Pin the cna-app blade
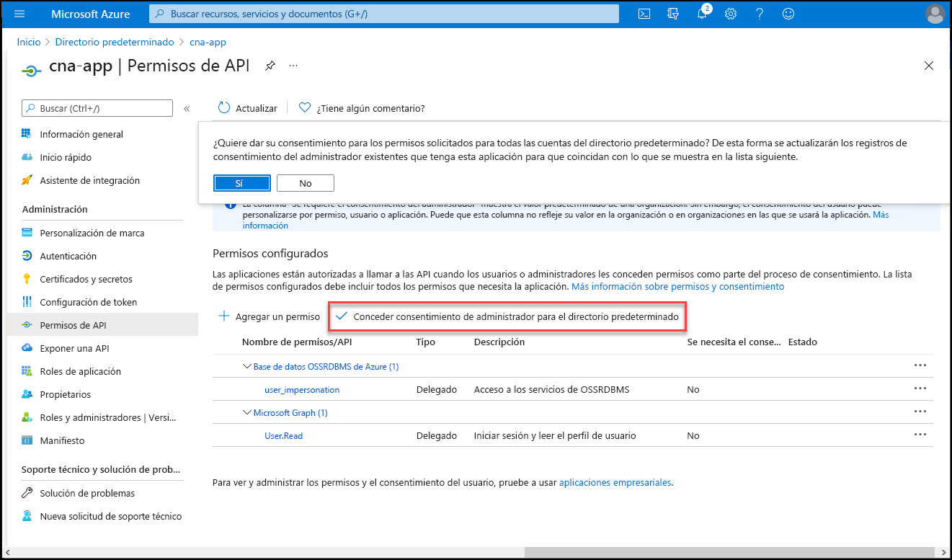 pos(270,66)
